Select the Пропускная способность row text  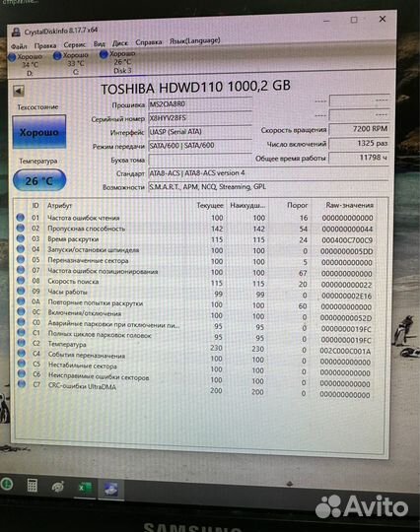[x=86, y=229]
